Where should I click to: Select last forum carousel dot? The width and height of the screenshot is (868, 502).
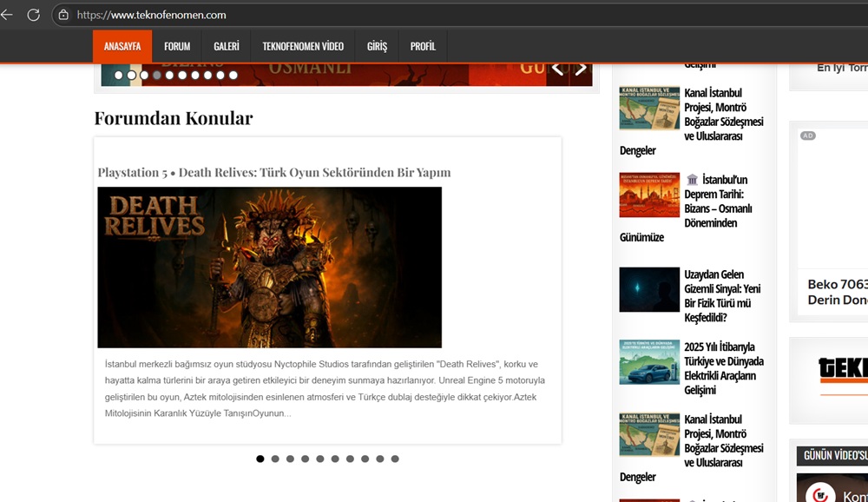point(395,459)
